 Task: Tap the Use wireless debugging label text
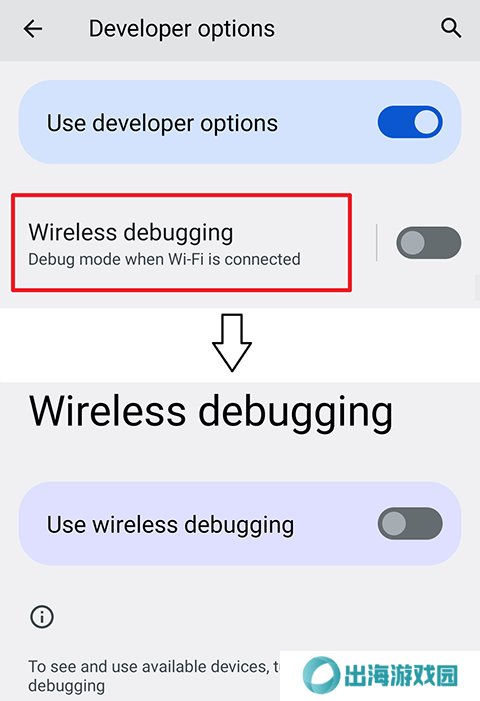170,525
